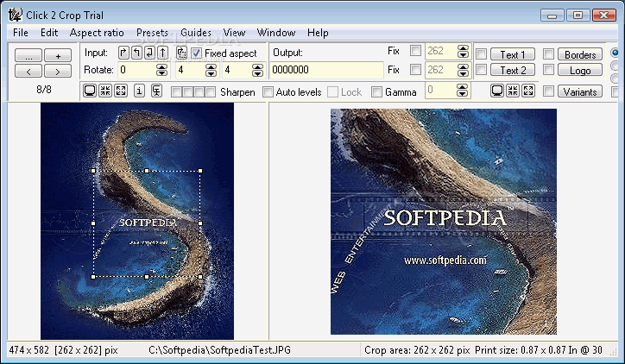The width and height of the screenshot is (625, 364).
Task: Decrease Rotate value with its down arrow
Action: pyautogui.click(x=161, y=73)
